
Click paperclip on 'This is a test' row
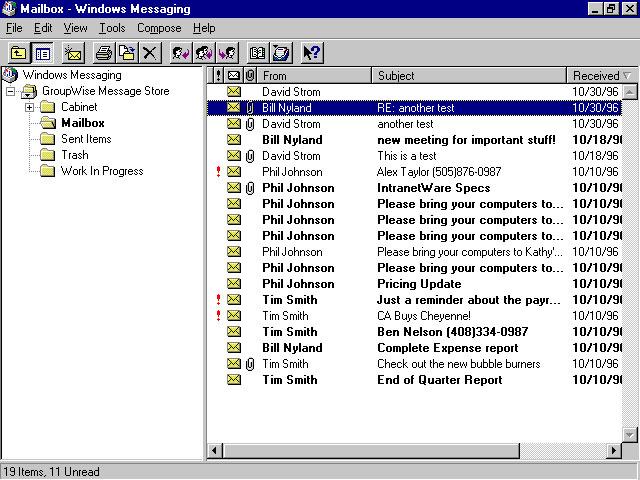250,156
